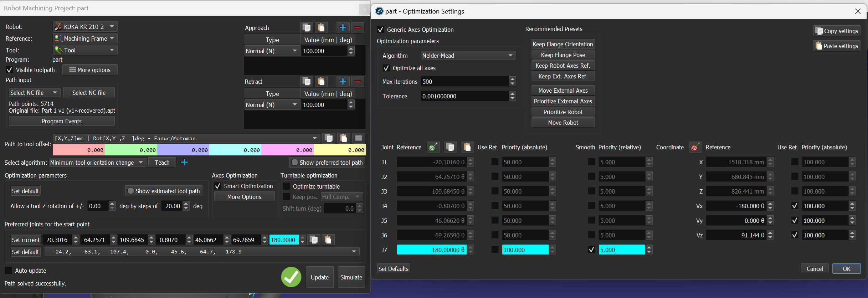Image resolution: width=868 pixels, height=298 pixels.
Task: Click the add Approach movement plus icon
Action: coord(343,27)
